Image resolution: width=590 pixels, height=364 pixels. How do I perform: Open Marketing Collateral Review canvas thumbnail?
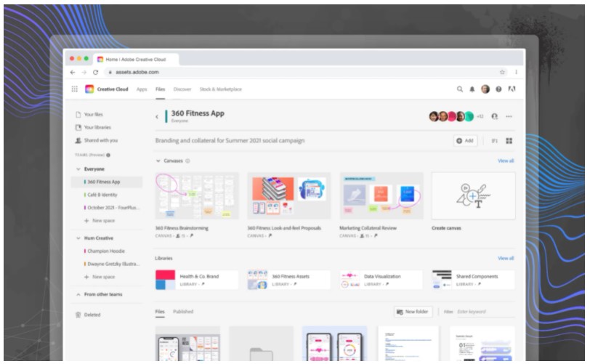coord(381,195)
